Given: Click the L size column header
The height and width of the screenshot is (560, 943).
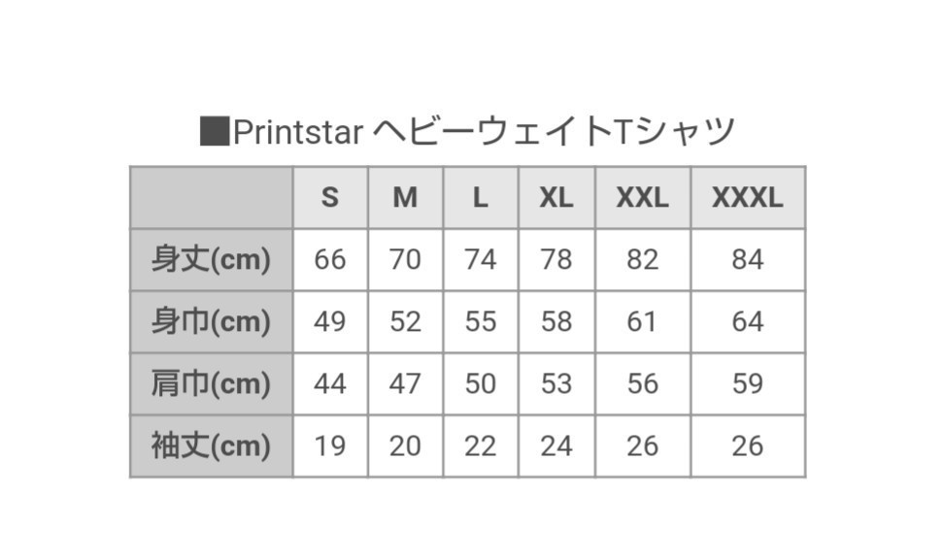Looking at the screenshot, I should click(481, 198).
